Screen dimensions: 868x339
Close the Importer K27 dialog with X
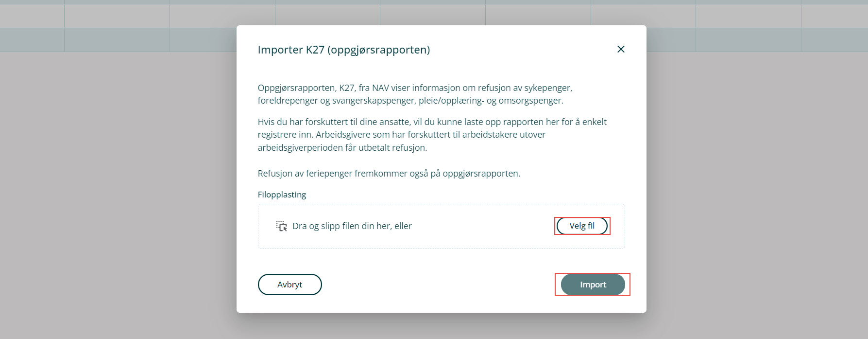click(x=620, y=49)
